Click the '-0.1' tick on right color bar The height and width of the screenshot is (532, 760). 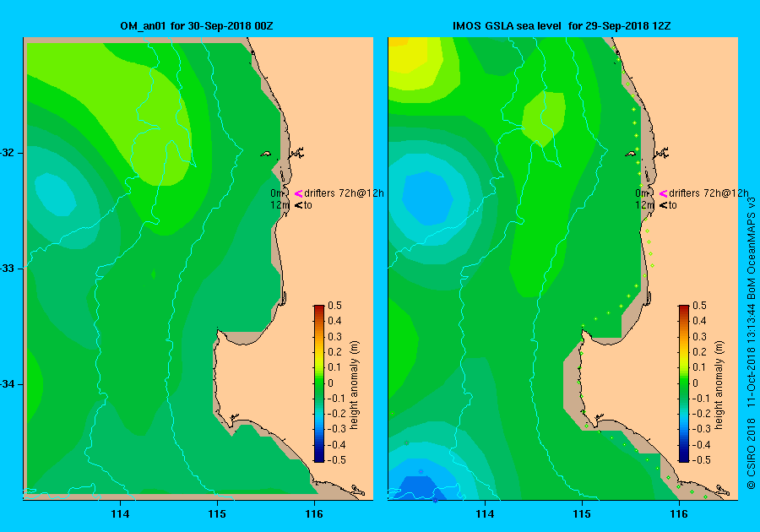(x=702, y=399)
